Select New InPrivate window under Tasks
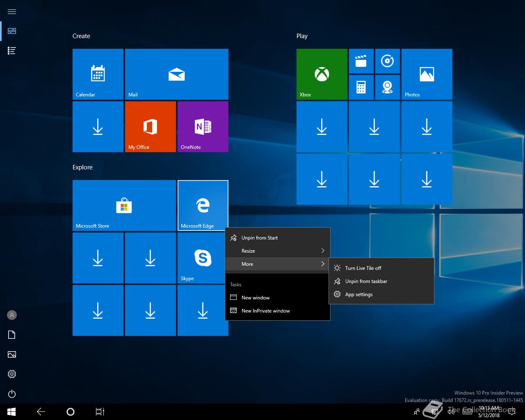This screenshot has height=420, width=525. [x=278, y=311]
